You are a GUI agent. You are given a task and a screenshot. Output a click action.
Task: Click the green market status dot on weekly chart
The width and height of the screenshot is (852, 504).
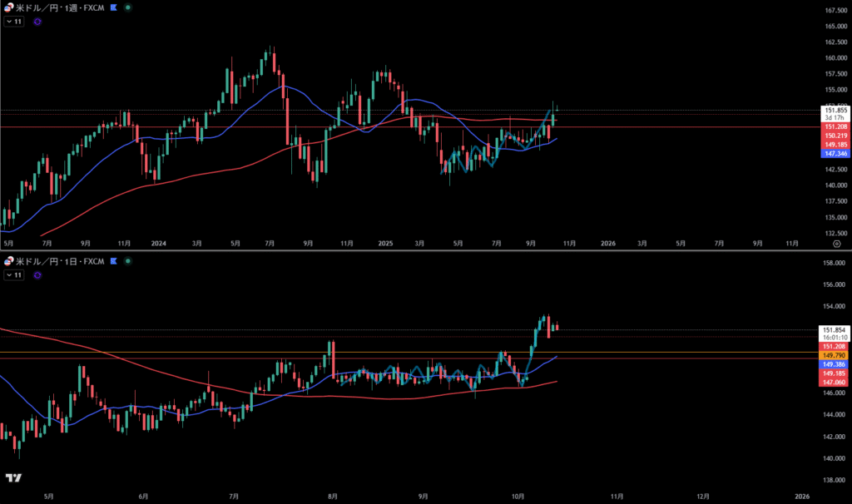pos(127,7)
